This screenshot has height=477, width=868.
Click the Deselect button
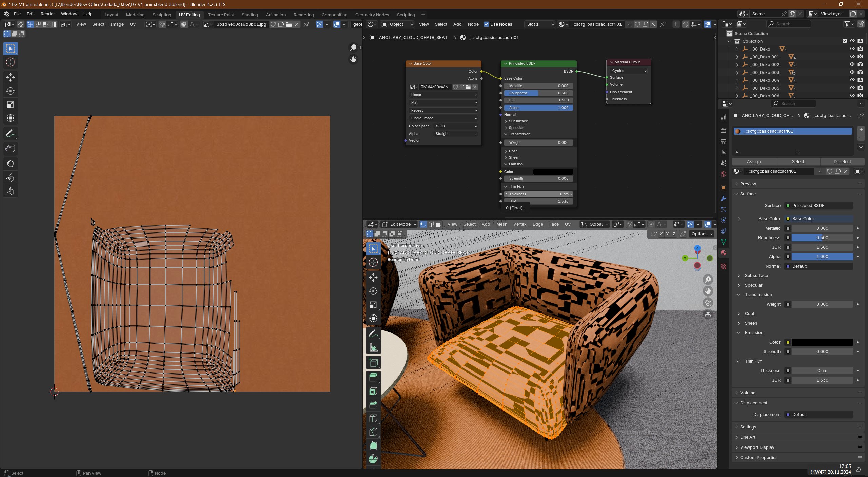[842, 162]
